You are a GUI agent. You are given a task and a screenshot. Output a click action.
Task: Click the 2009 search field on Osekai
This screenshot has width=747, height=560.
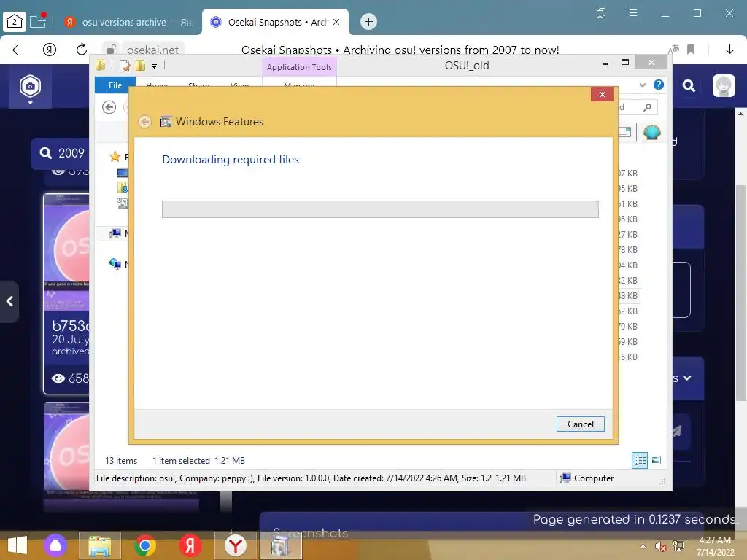coord(61,153)
